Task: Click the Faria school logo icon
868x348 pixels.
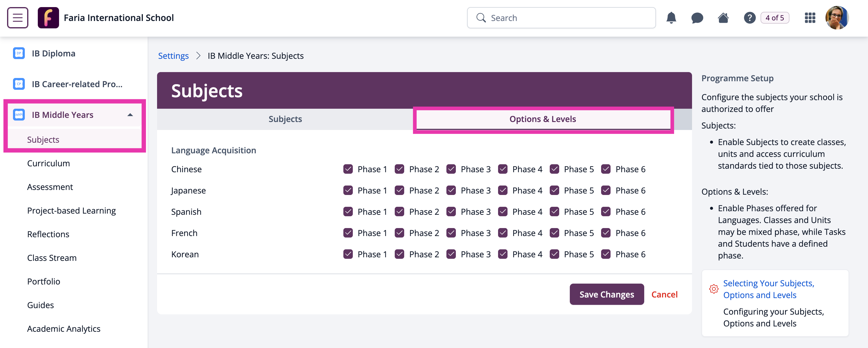Action: tap(48, 17)
